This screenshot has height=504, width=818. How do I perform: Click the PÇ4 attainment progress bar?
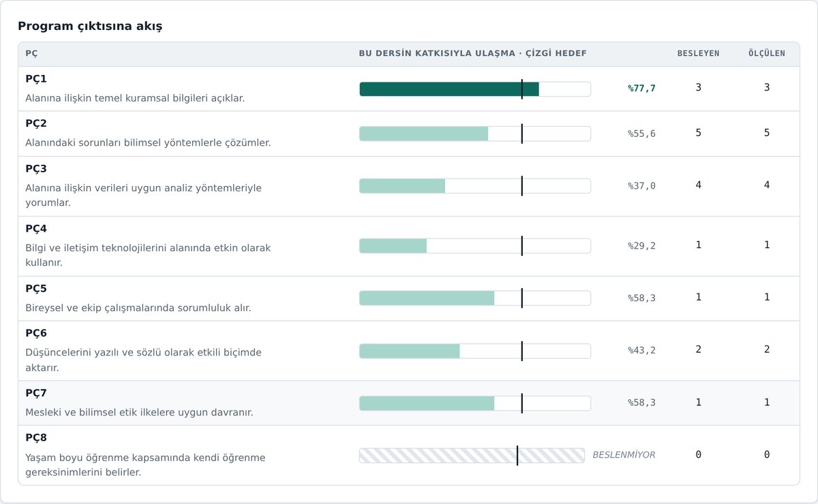coord(475,246)
